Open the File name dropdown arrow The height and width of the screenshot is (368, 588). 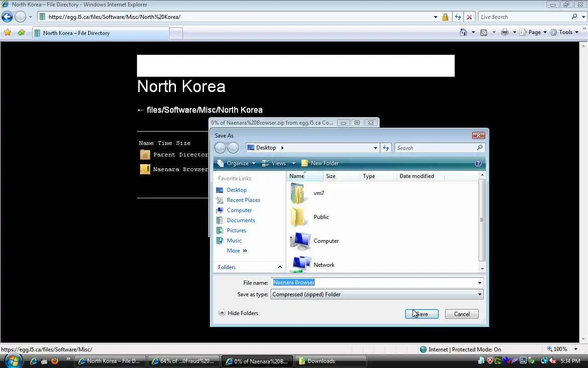coord(480,282)
